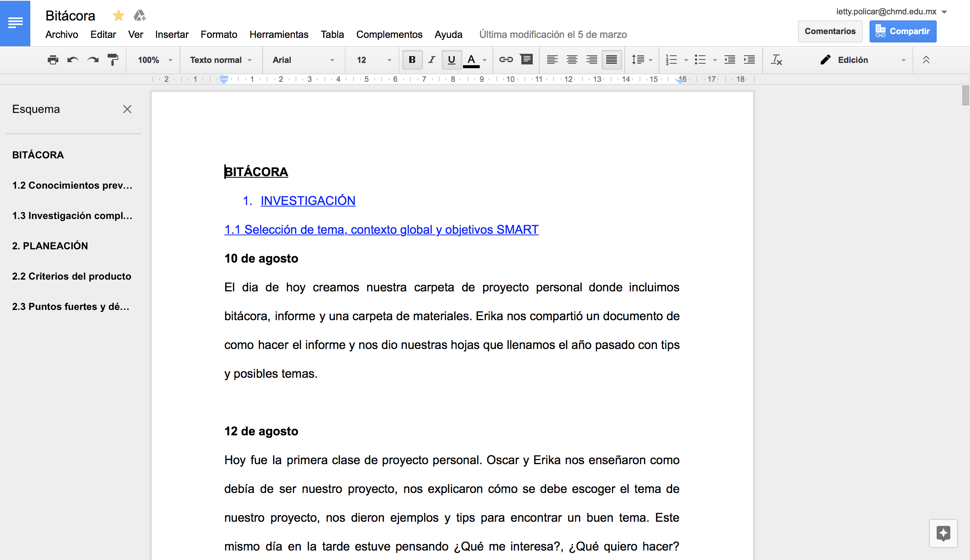Jump to 2. PLANEACIÓN in outline
Image resolution: width=970 pixels, height=560 pixels.
[50, 246]
